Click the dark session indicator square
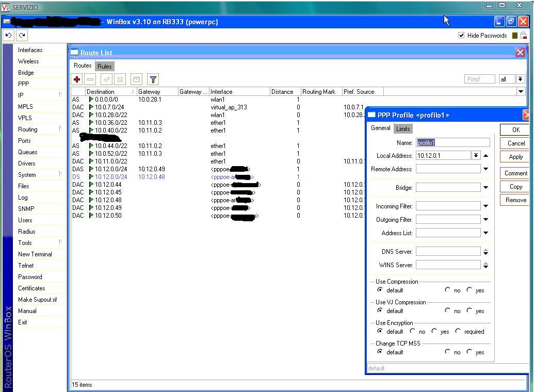Viewport: 534px width, 392px height. click(x=514, y=36)
